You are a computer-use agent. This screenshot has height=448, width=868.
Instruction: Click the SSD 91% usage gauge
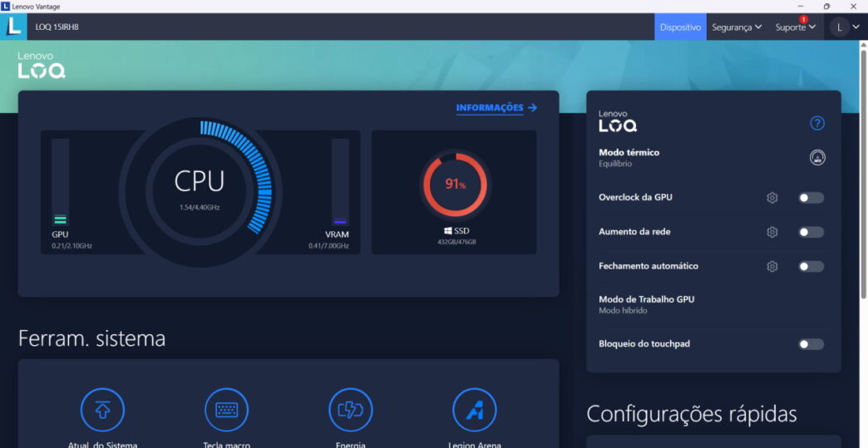point(454,185)
